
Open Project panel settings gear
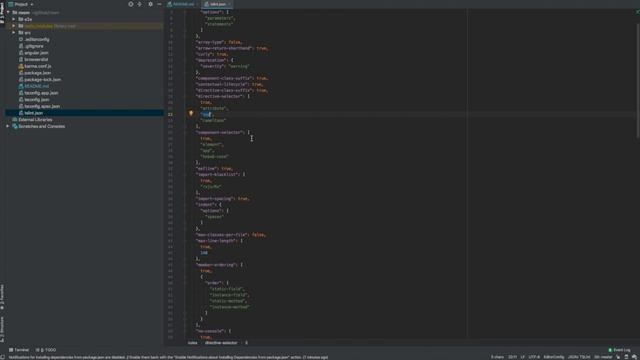pyautogui.click(x=150, y=4)
